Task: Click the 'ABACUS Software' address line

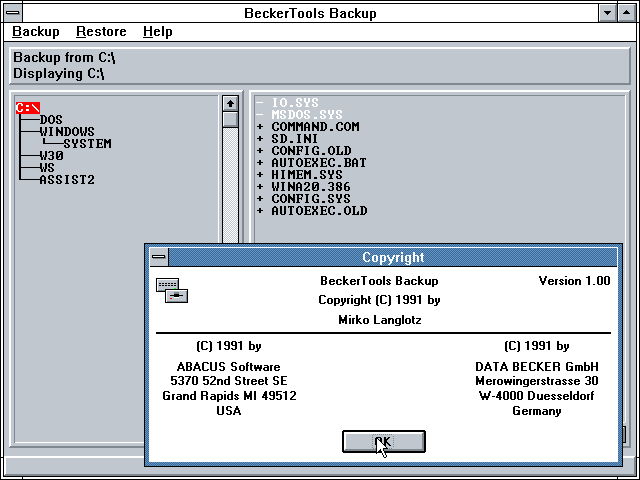Action: coord(229,367)
